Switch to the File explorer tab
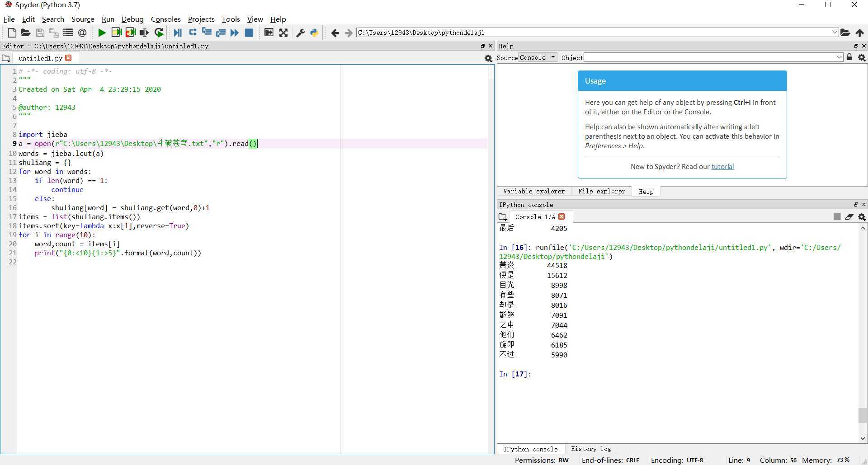The height and width of the screenshot is (465, 868). point(601,191)
